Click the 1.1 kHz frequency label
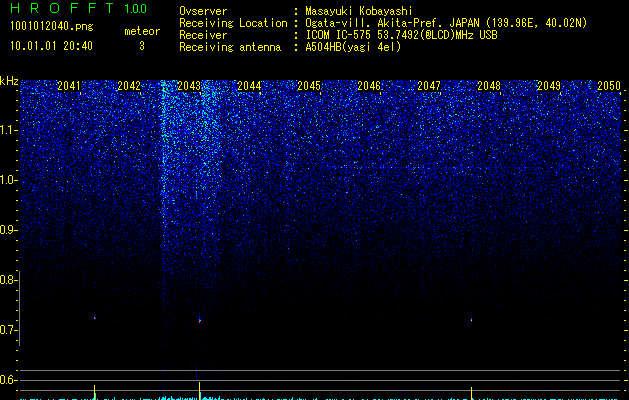This screenshot has height=400, width=629. 8,130
